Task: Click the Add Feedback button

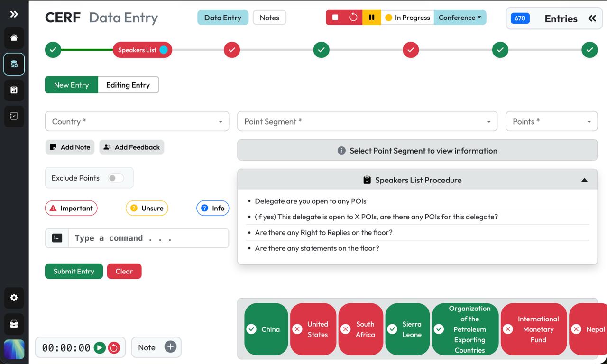Action: (x=132, y=147)
